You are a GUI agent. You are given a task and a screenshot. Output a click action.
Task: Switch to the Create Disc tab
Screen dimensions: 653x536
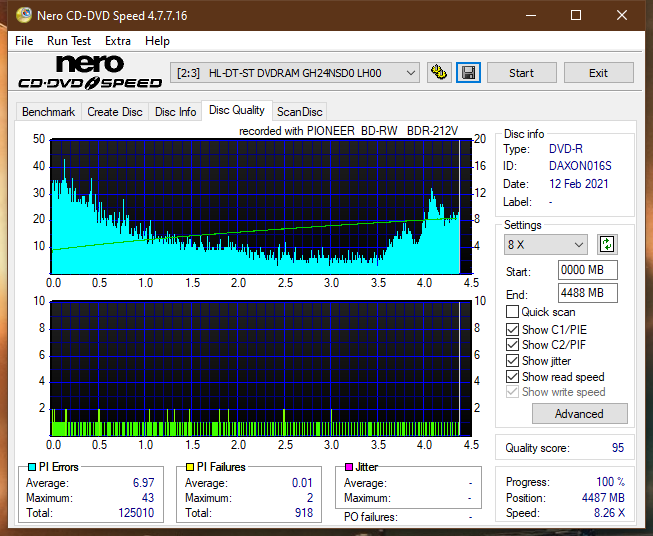coord(115,112)
